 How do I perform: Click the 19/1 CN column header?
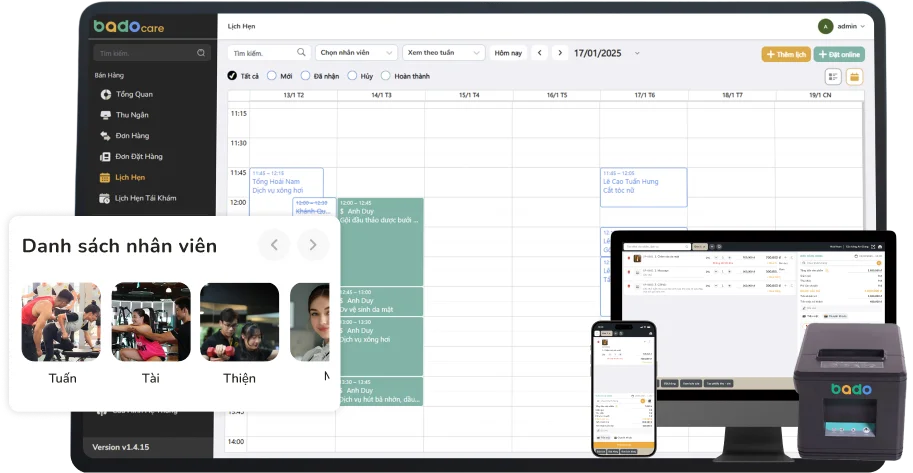[x=820, y=95]
